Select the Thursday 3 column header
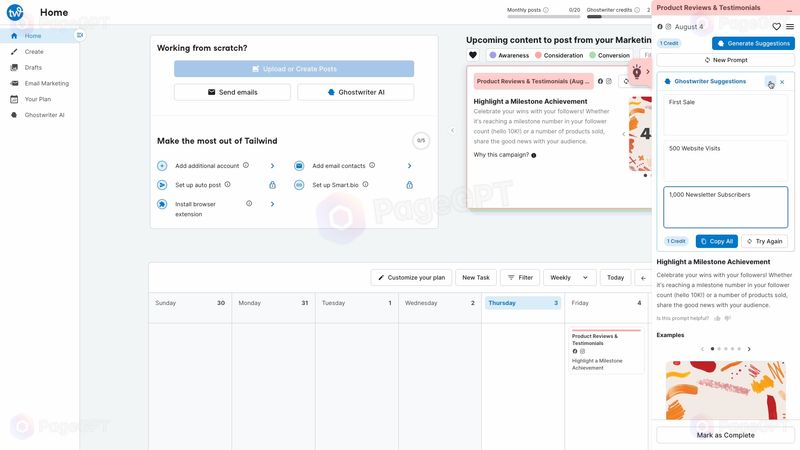The width and height of the screenshot is (800, 450). tap(522, 303)
